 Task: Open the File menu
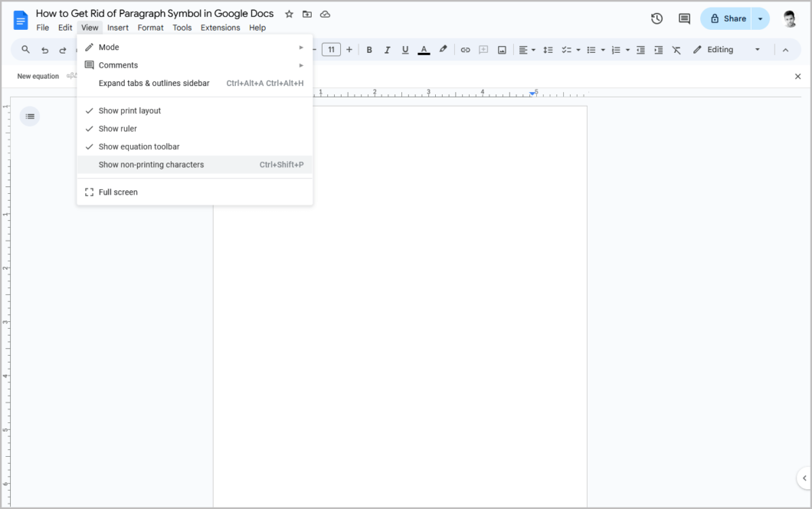pos(42,28)
